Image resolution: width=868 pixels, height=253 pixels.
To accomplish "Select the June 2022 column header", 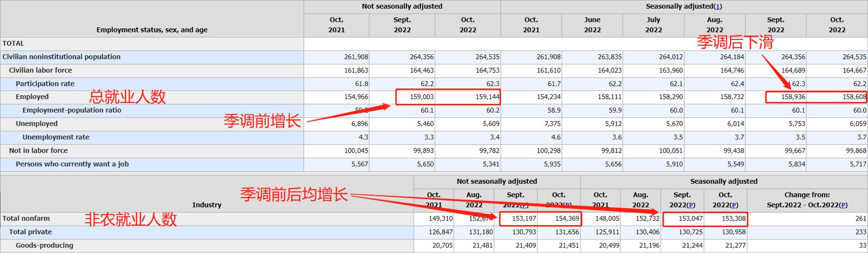I will pos(592,25).
